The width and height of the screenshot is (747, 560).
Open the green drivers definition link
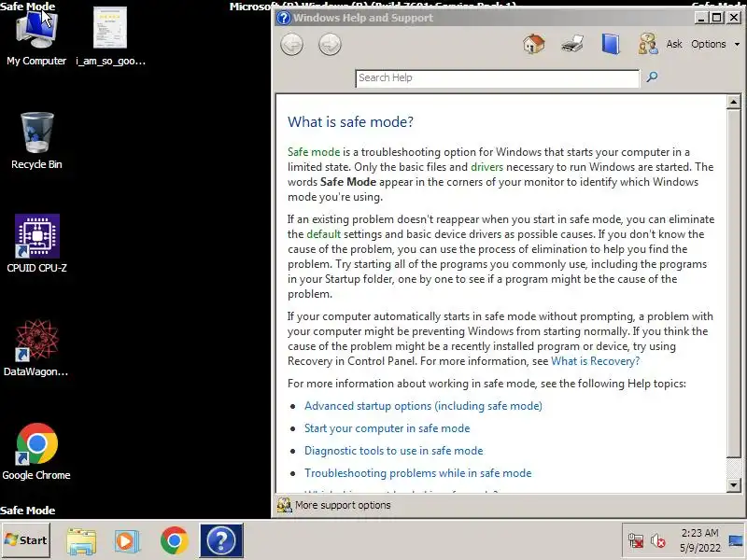click(x=486, y=167)
